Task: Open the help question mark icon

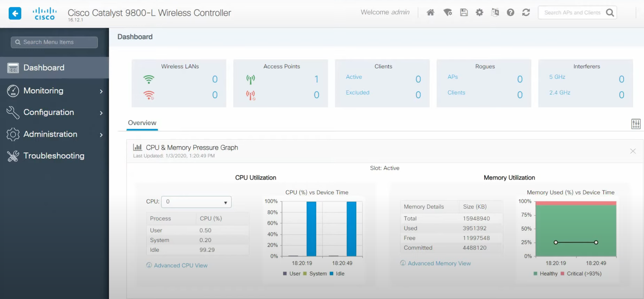Action: 510,13
